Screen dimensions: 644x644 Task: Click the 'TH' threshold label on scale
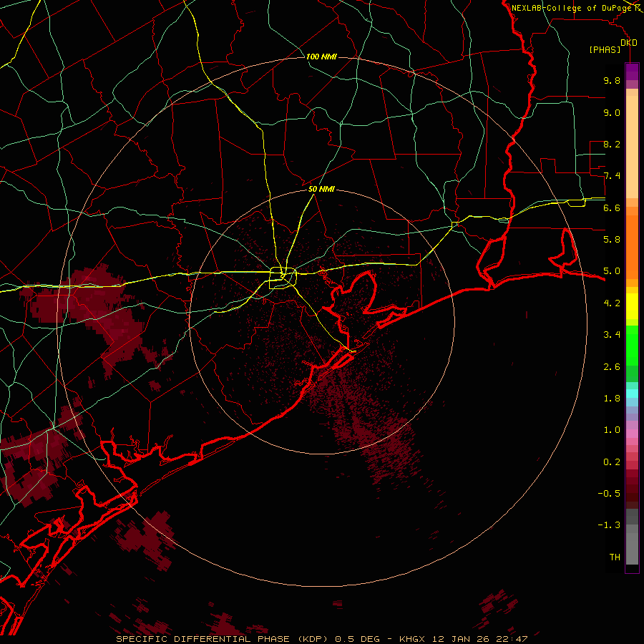[x=615, y=557]
